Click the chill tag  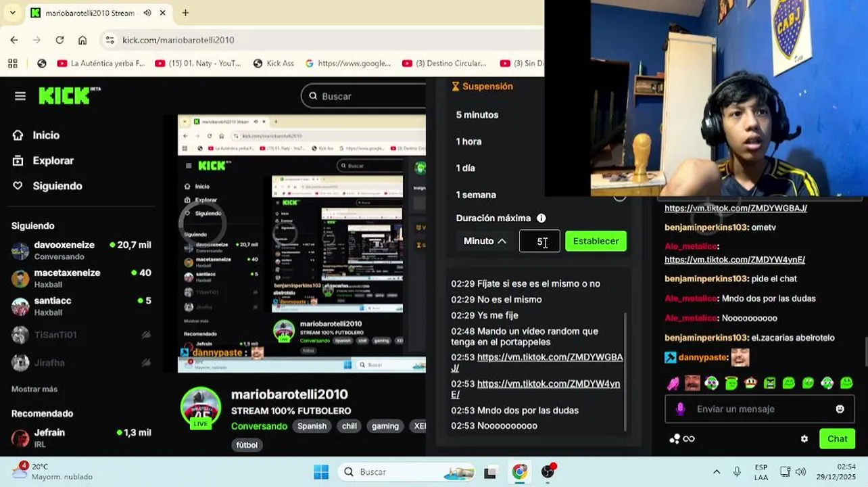coord(349,426)
